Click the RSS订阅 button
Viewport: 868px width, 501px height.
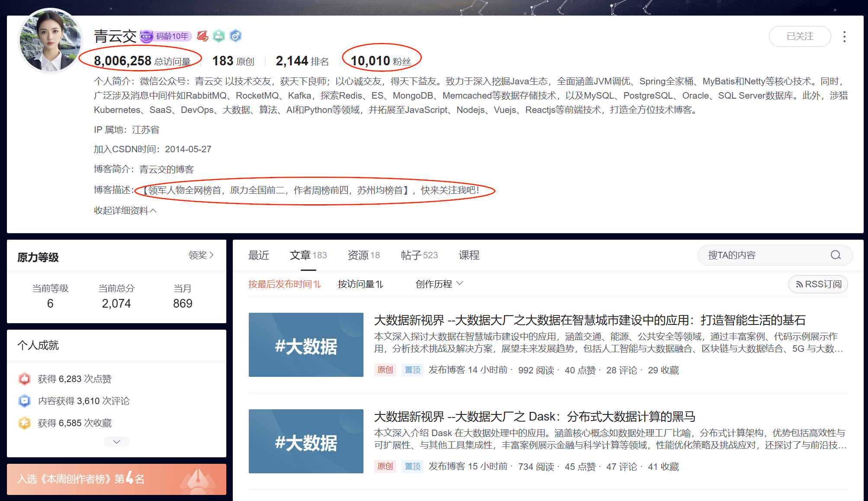click(818, 284)
